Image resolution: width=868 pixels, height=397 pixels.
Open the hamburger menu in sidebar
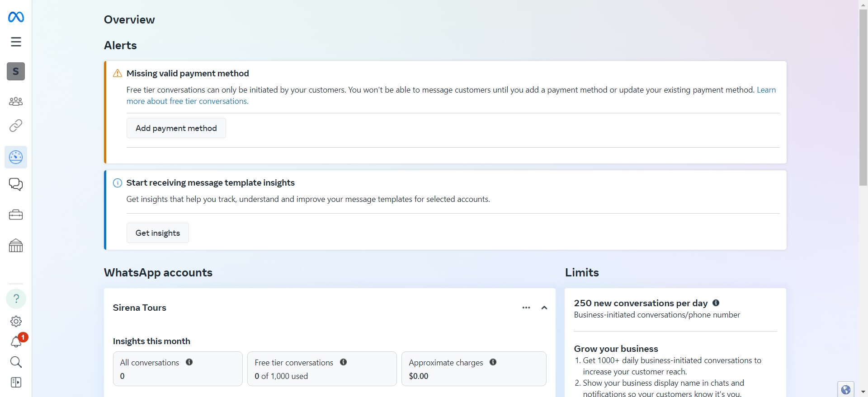coord(16,42)
